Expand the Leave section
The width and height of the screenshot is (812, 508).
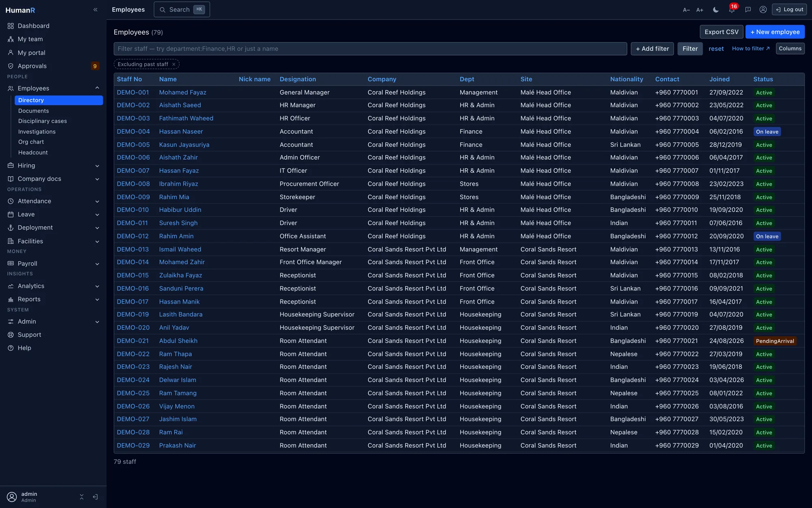(x=97, y=215)
